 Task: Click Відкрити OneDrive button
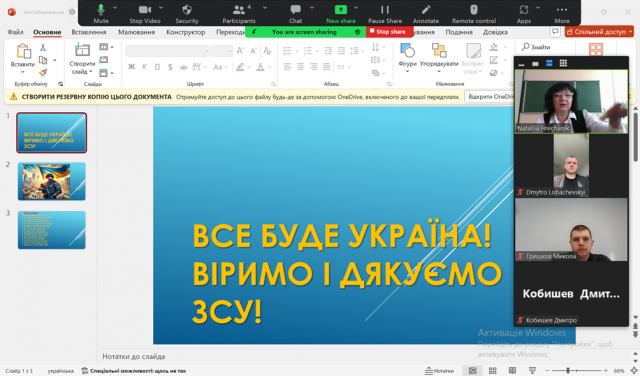click(489, 97)
